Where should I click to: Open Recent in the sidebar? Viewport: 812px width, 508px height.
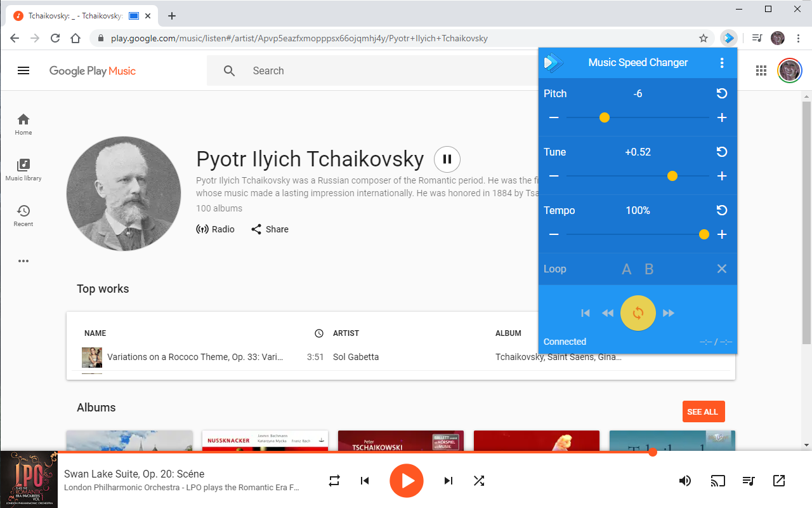(23, 216)
